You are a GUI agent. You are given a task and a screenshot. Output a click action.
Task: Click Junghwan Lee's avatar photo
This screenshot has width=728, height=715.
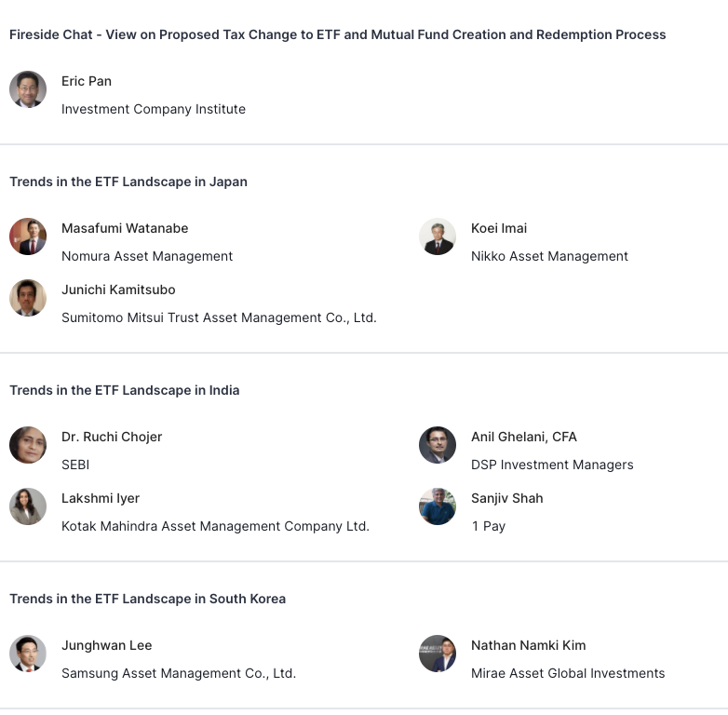coord(28,654)
